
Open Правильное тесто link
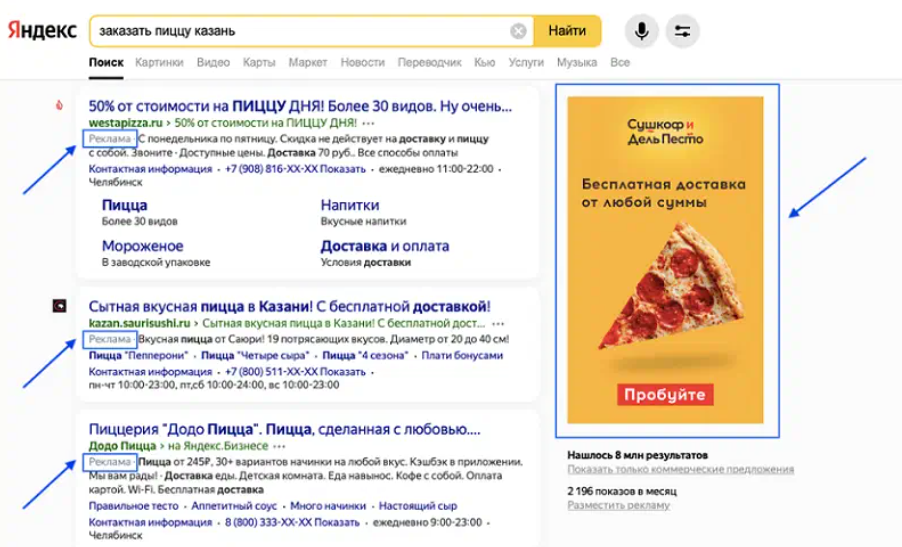[133, 506]
